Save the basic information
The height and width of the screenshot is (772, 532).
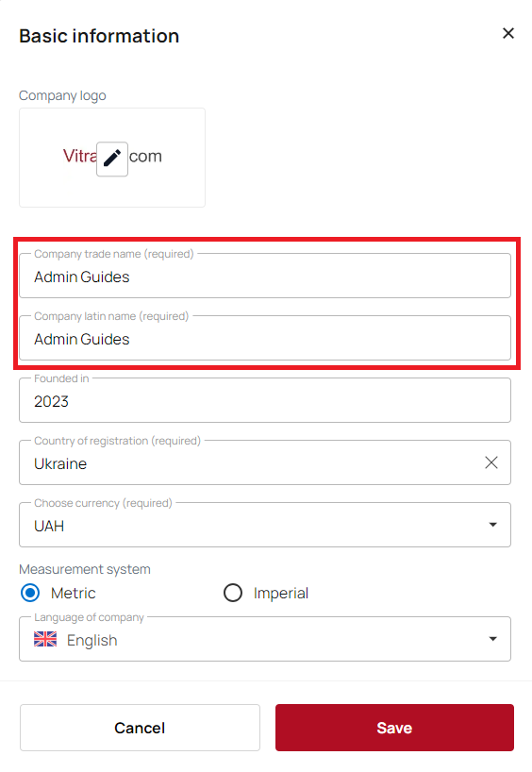tap(394, 728)
